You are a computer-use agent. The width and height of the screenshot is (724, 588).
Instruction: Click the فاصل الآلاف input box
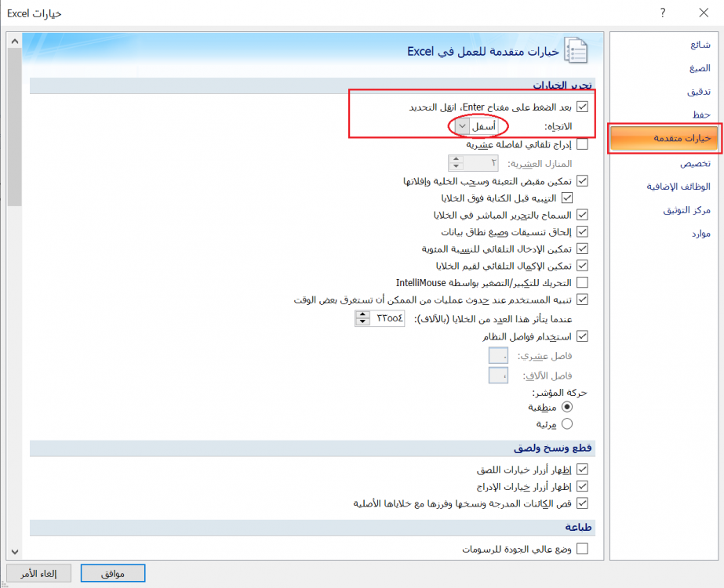click(x=498, y=376)
